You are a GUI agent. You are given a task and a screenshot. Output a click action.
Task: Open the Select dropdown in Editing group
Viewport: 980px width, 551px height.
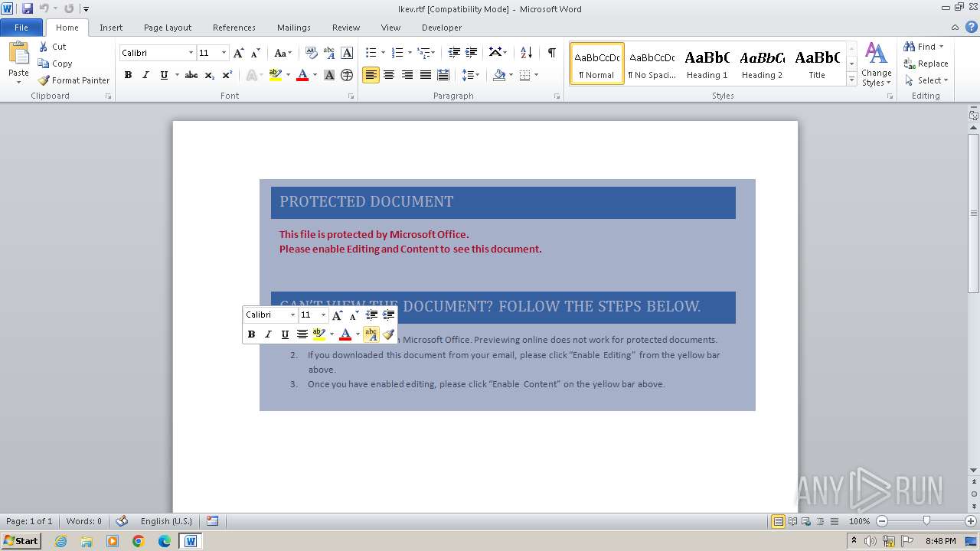pyautogui.click(x=926, y=80)
